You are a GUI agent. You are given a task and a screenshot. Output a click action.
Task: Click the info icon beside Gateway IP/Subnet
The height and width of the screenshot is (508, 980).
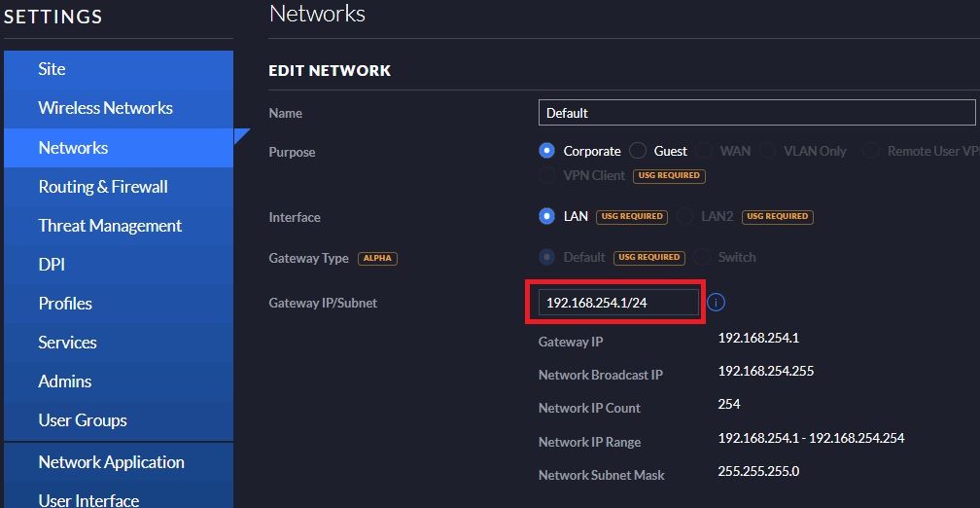coord(716,303)
